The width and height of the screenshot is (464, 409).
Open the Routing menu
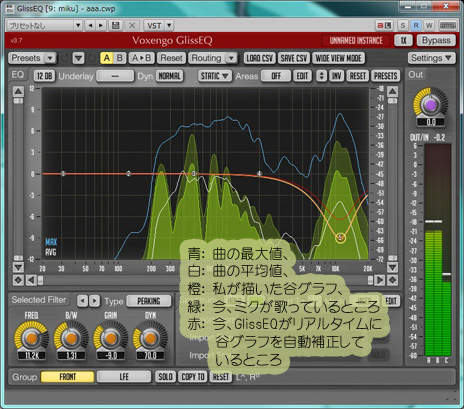coord(206,58)
